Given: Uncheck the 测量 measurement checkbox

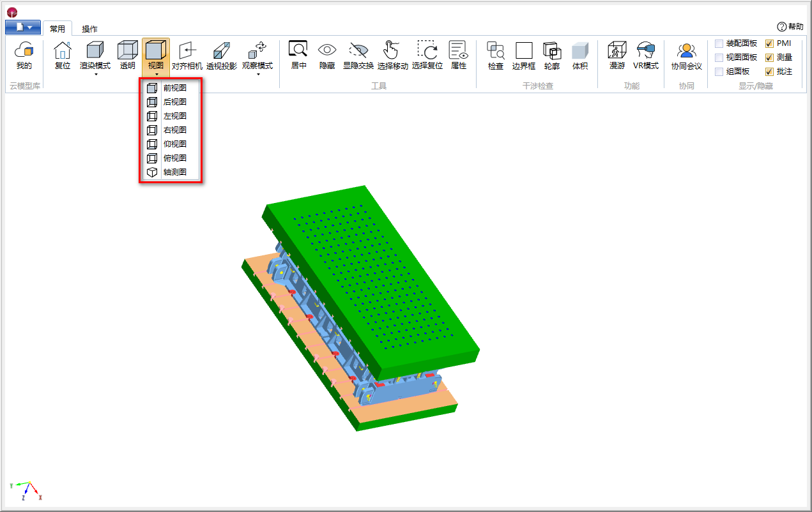Looking at the screenshot, I should coord(769,57).
